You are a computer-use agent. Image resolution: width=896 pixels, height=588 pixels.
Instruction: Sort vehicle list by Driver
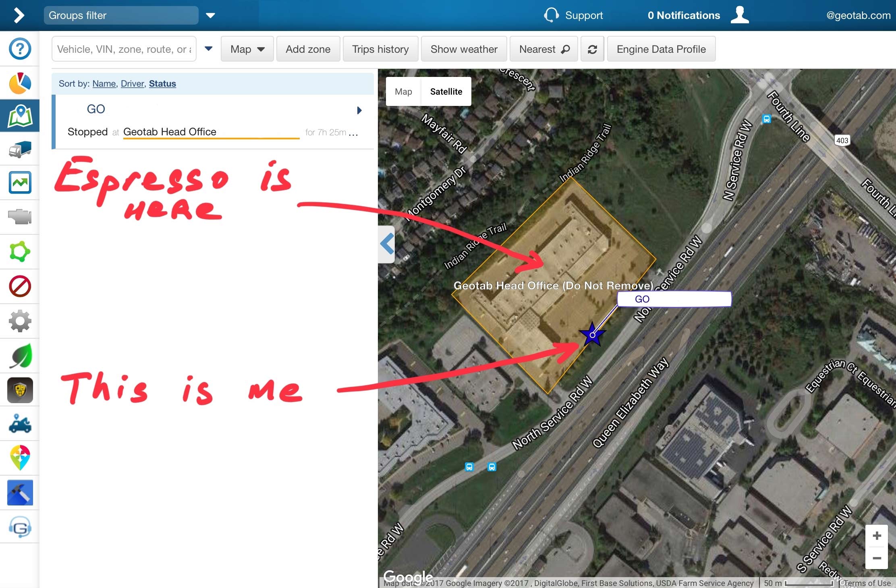[132, 83]
